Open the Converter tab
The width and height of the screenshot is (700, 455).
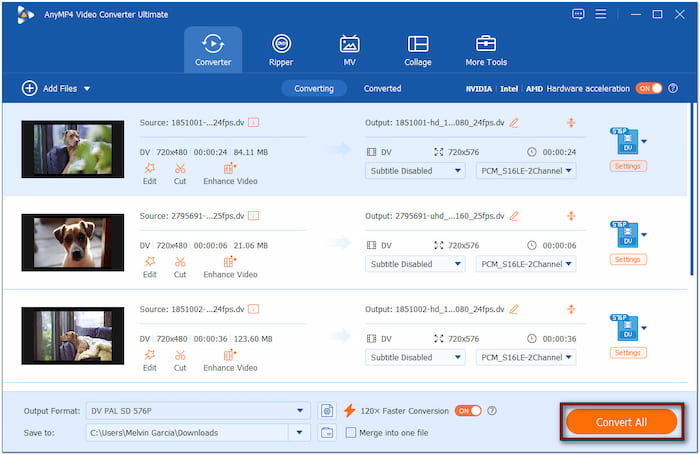pos(213,50)
